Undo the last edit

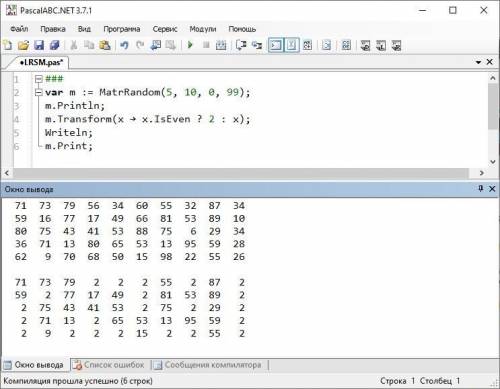coord(124,45)
